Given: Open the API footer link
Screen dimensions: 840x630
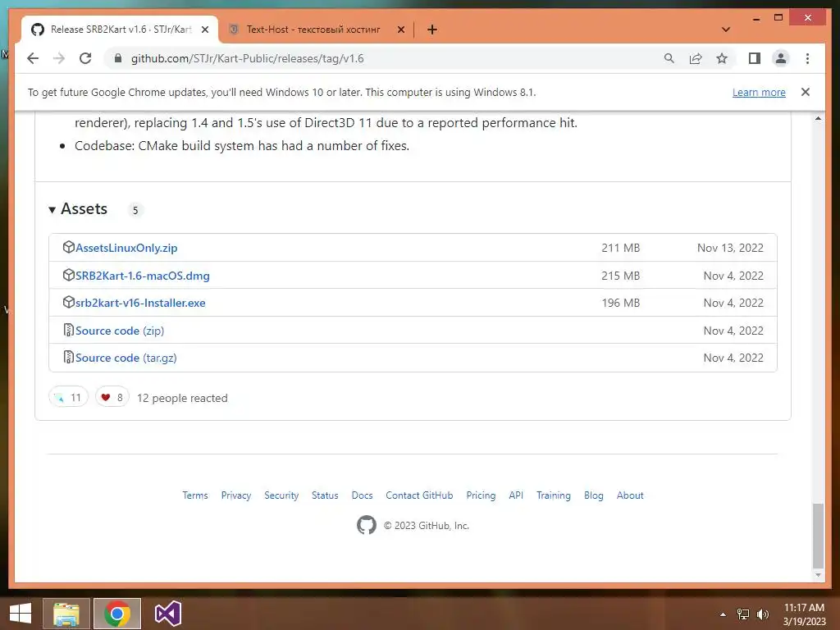Looking at the screenshot, I should coord(516,495).
